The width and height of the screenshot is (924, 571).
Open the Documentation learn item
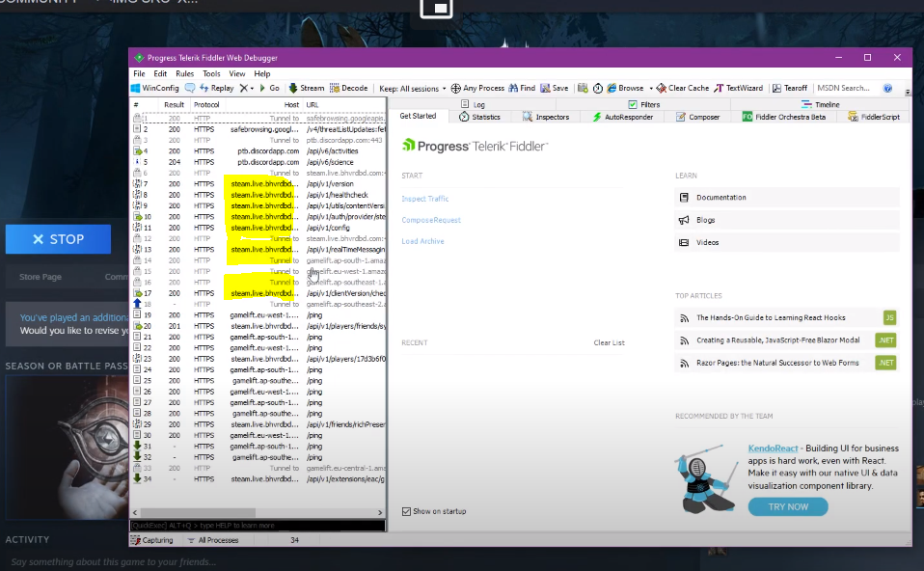coord(786,198)
